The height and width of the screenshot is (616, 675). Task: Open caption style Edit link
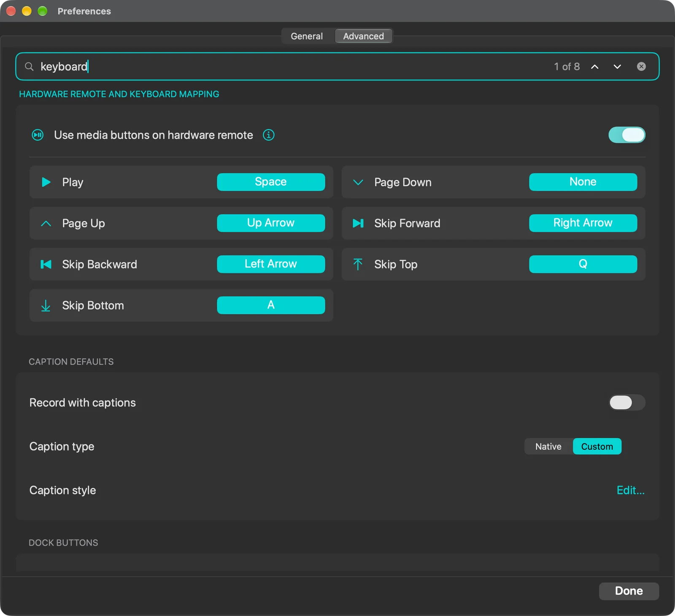tap(630, 490)
